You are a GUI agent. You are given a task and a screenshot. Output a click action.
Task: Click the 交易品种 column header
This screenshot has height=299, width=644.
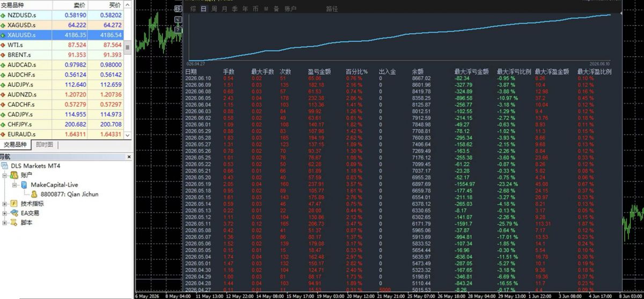point(26,5)
